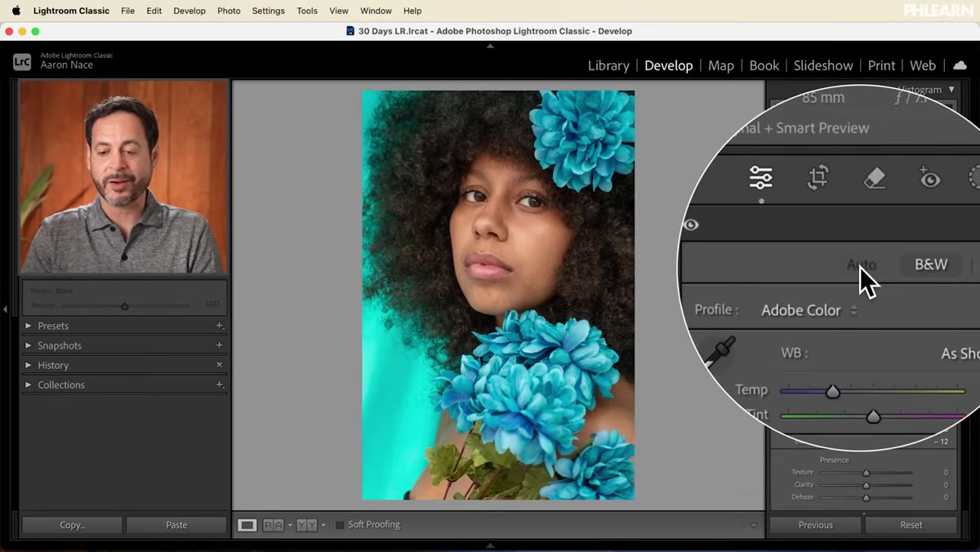
Task: Switch to the Library module
Action: pyautogui.click(x=608, y=65)
